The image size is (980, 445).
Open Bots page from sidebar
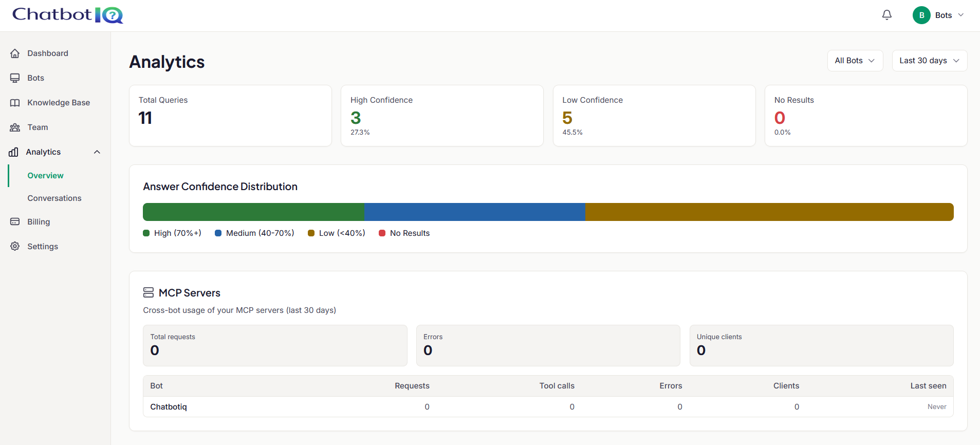[x=36, y=78]
